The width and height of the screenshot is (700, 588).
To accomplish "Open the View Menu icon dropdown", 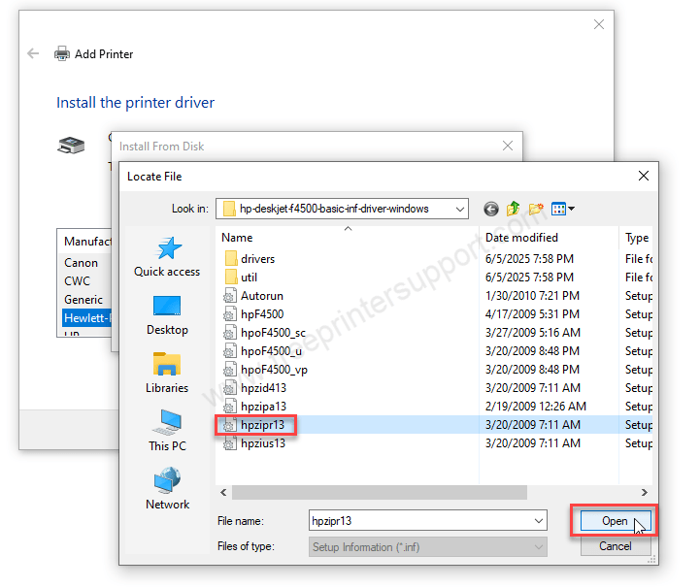I will point(563,209).
